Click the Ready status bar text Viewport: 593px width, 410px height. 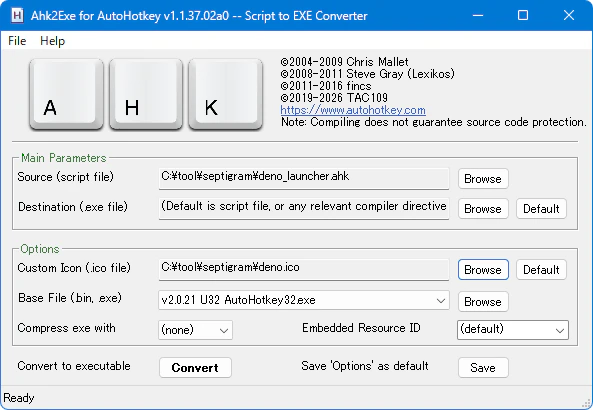coord(19,398)
